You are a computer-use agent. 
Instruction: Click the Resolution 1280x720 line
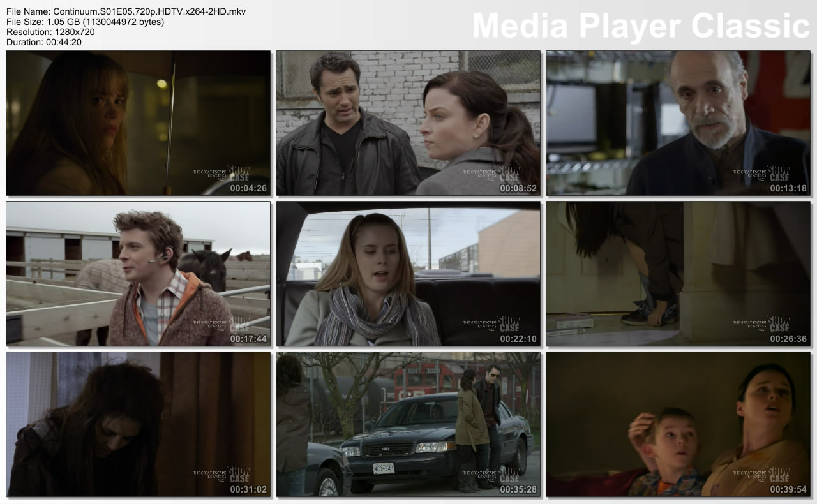pyautogui.click(x=50, y=32)
